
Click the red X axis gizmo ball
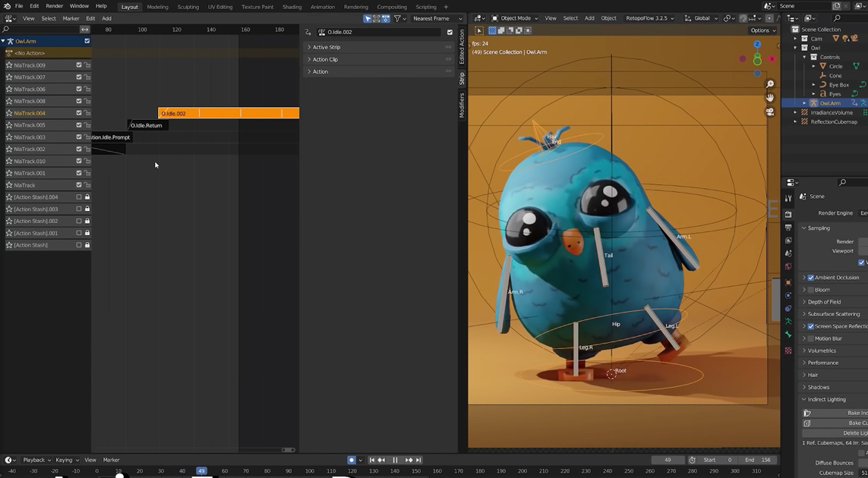tap(772, 58)
